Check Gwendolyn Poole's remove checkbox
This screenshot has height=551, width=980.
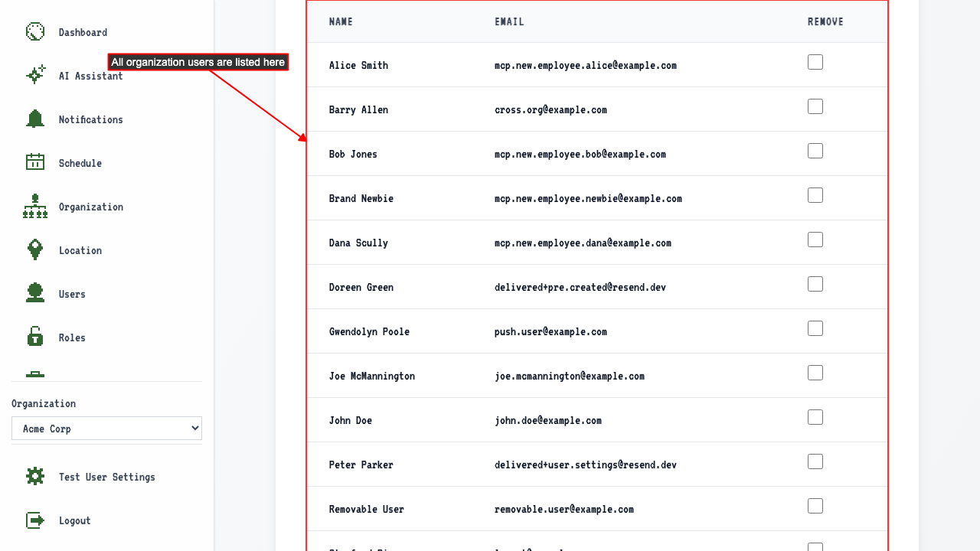click(815, 328)
